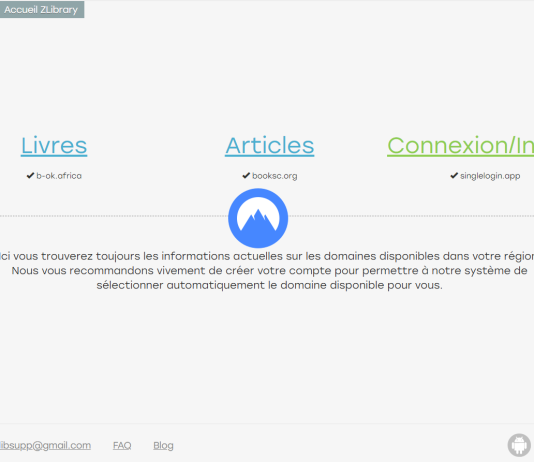Click the checkmark beside singlelogin.app
Image resolution: width=534 pixels, height=462 pixels.
[454, 175]
